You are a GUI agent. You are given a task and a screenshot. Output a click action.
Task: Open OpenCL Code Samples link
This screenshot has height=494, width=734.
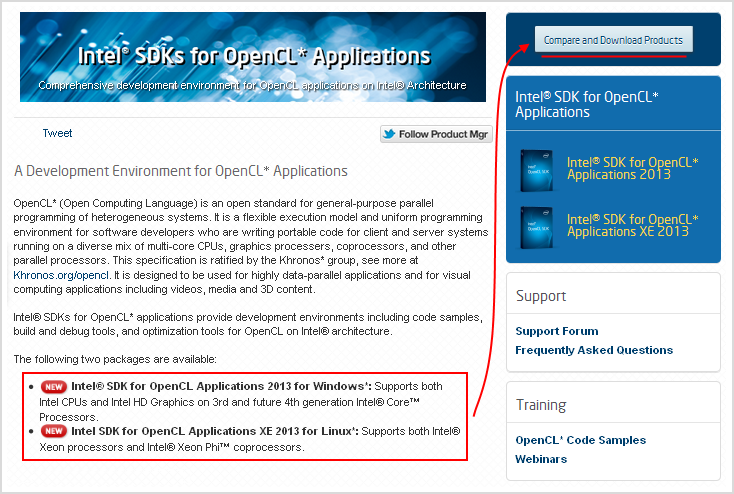click(580, 440)
